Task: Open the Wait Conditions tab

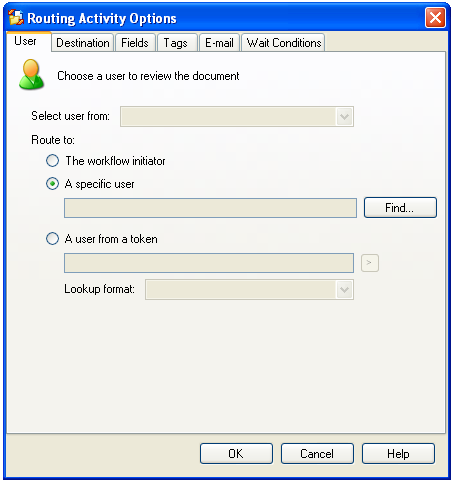Action: click(284, 43)
